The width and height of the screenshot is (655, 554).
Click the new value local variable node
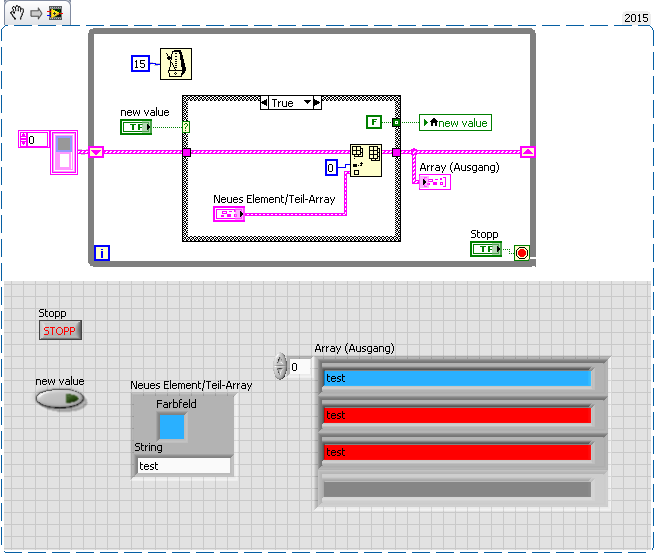pyautogui.click(x=455, y=123)
